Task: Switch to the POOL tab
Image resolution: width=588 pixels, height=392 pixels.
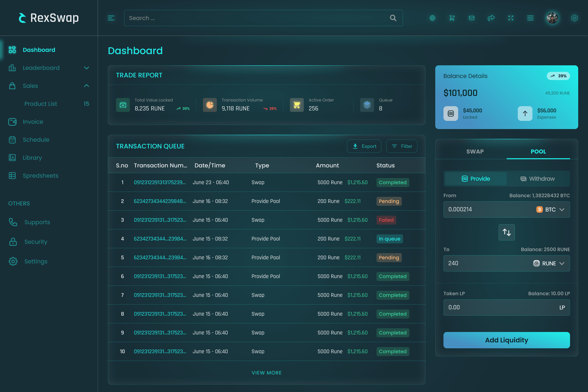Action: tap(538, 151)
